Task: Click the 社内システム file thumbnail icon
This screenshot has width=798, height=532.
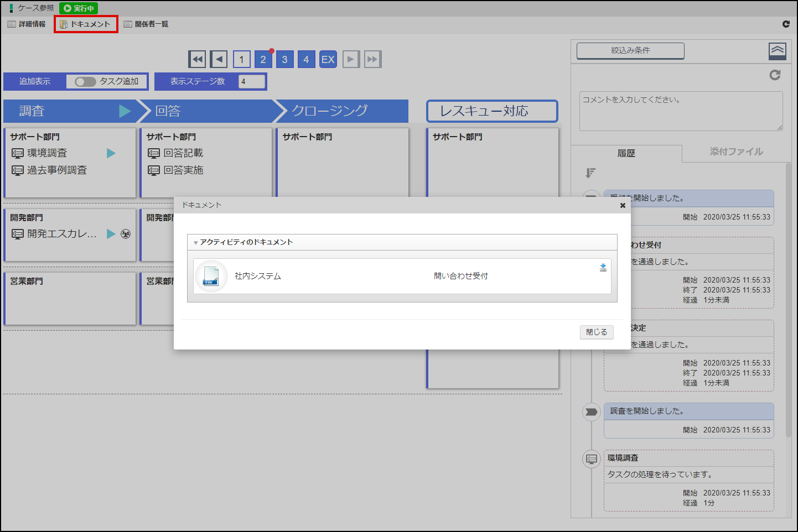Action: pos(211,276)
